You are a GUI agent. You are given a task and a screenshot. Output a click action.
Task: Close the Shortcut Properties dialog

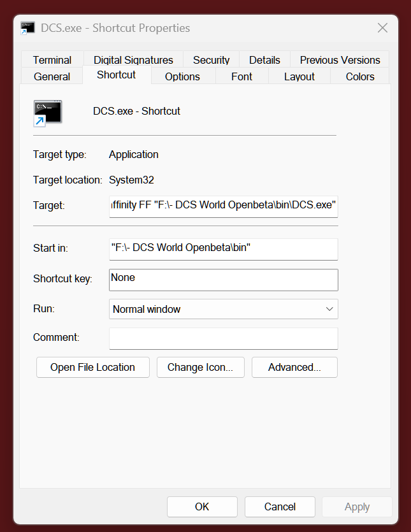pyautogui.click(x=382, y=28)
